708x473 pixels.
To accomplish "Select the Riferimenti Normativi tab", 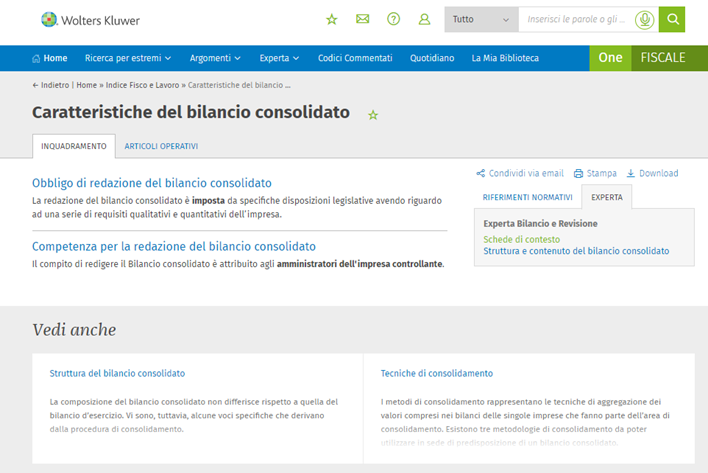I will click(x=527, y=197).
